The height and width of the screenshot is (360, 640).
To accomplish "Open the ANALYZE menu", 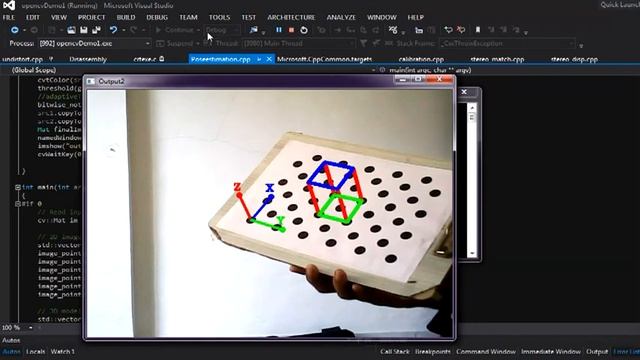I will (x=341, y=18).
